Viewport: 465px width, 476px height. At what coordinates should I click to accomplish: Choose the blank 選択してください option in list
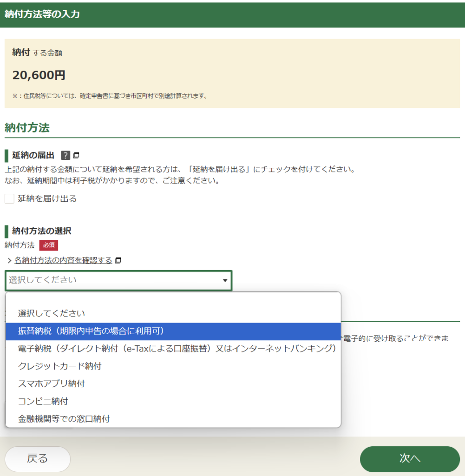click(x=173, y=314)
